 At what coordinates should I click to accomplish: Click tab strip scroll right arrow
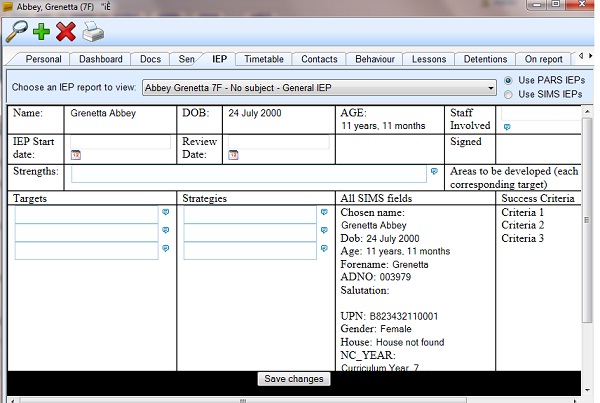coord(590,56)
